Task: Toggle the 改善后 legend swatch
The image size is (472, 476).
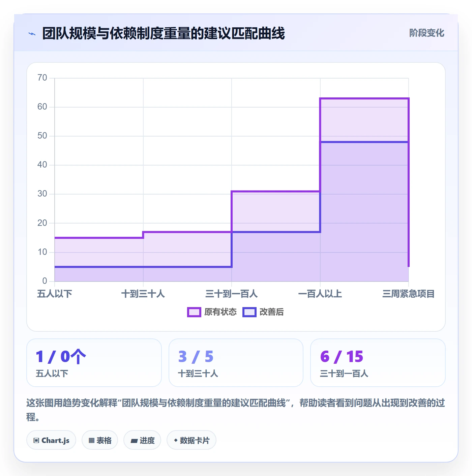Action: 249,312
